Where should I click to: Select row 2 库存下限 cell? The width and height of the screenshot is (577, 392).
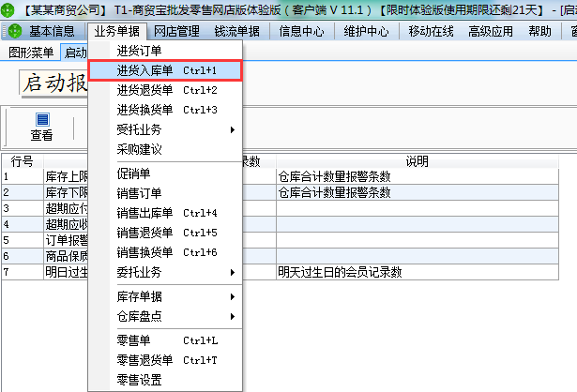click(x=66, y=192)
